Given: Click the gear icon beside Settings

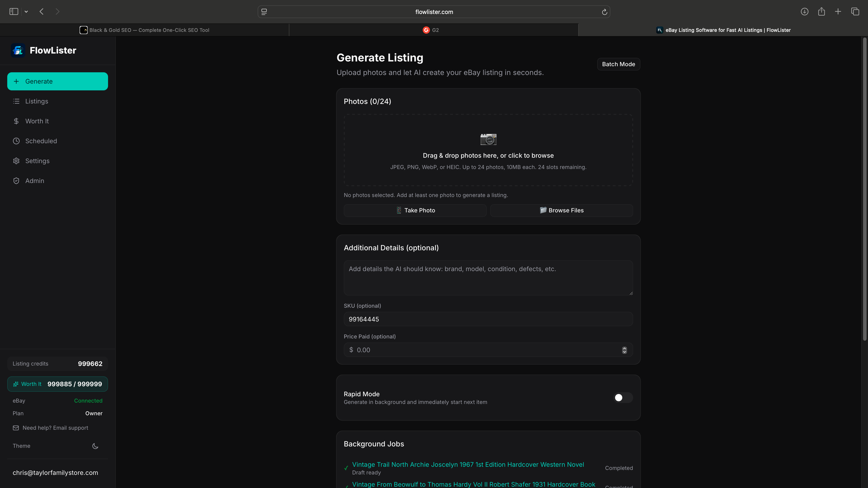Looking at the screenshot, I should point(16,161).
